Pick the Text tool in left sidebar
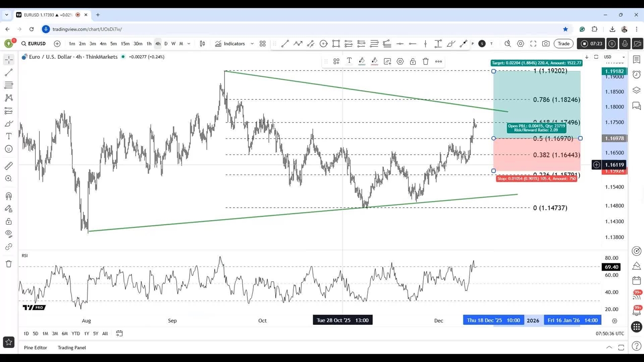 pos(9,136)
